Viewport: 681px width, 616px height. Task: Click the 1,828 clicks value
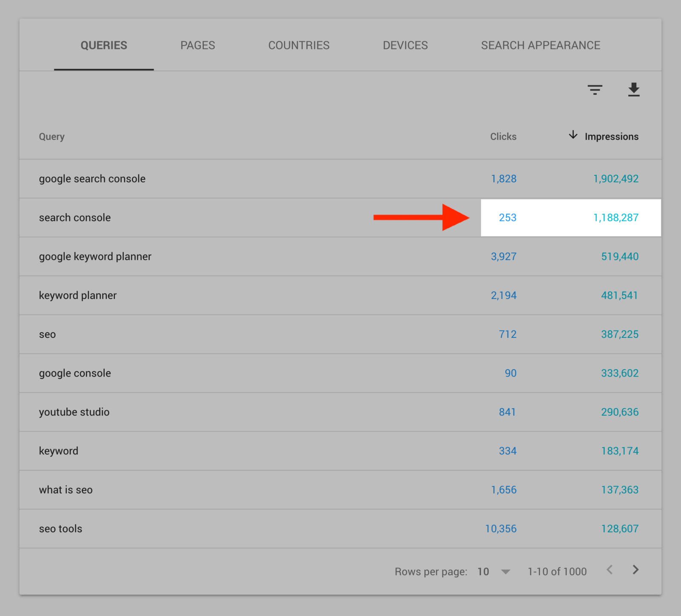[x=504, y=179]
